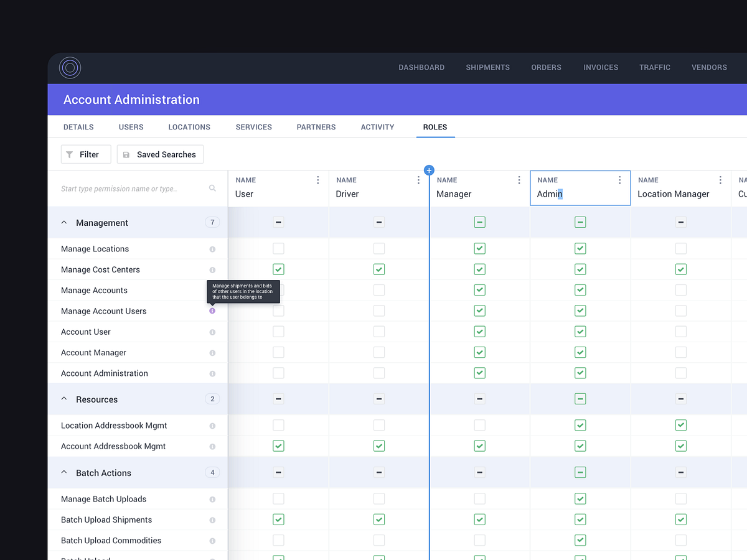The width and height of the screenshot is (747, 560).
Task: Collapse the Batch Actions group
Action: click(63, 472)
